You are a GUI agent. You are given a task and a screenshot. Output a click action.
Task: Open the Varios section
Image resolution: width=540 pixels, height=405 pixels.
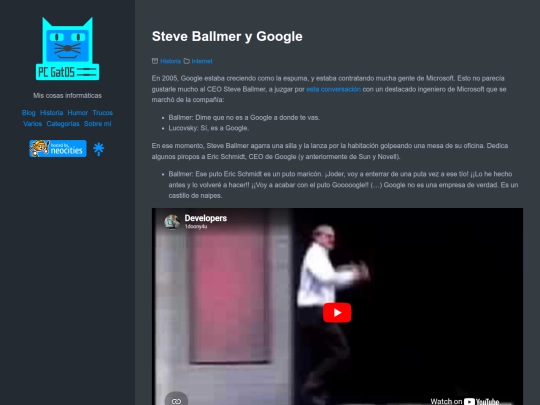[x=32, y=124]
